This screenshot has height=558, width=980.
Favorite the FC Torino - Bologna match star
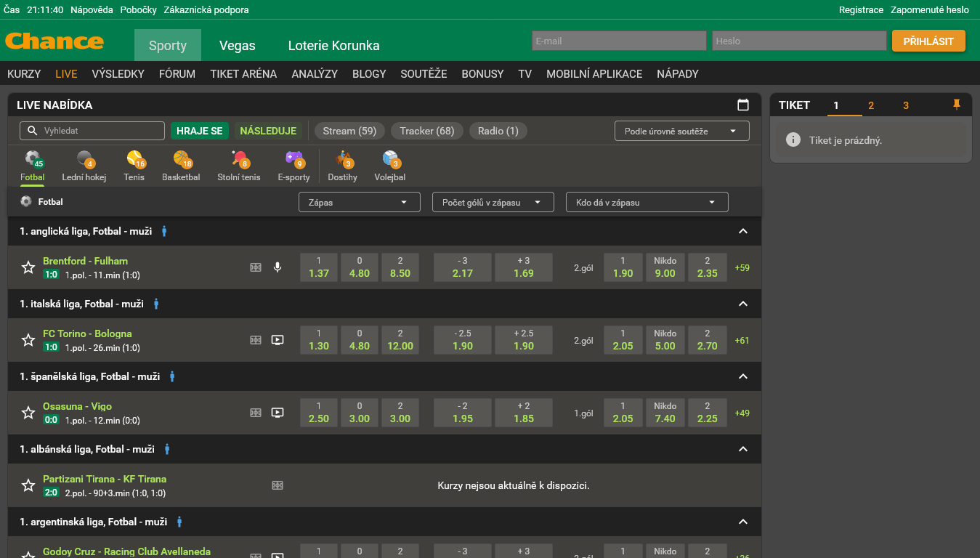pyautogui.click(x=28, y=340)
